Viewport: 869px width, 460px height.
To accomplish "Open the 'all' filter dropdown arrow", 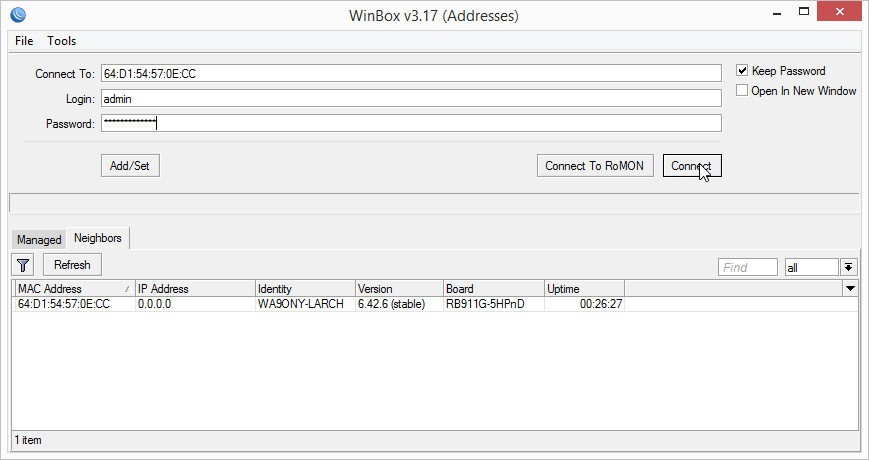I will click(x=848, y=267).
